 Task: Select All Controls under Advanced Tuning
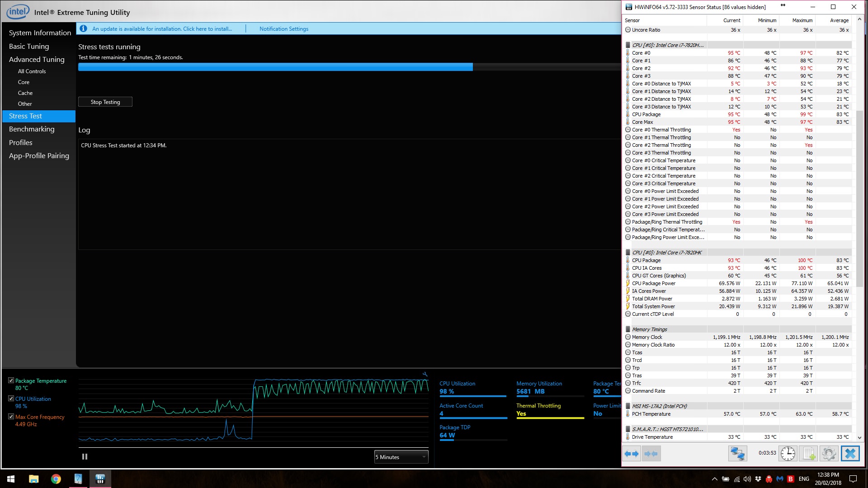[x=32, y=71]
